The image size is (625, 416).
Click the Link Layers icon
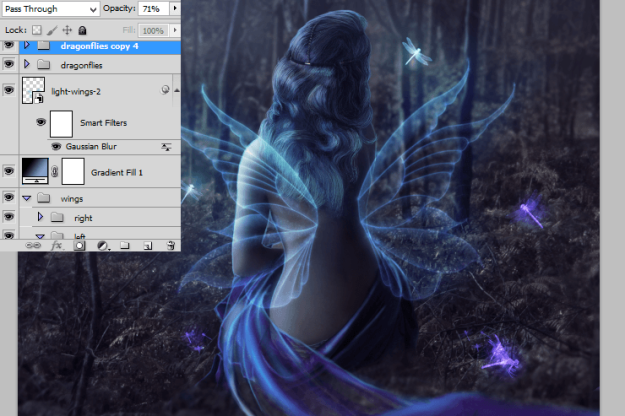coord(33,245)
